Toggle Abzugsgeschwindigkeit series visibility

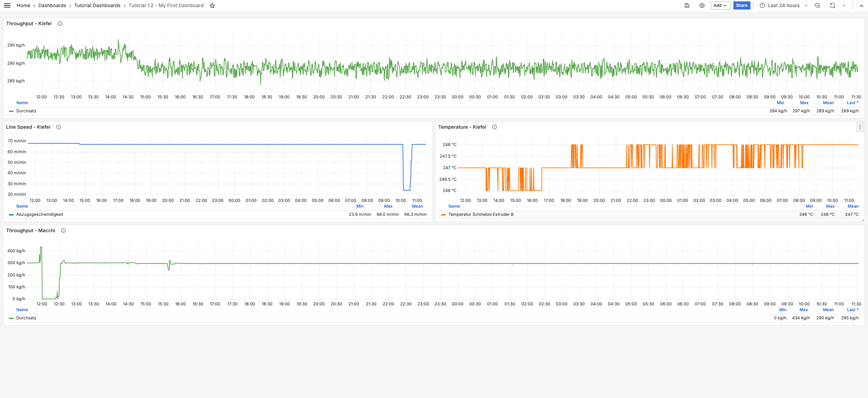tap(40, 214)
